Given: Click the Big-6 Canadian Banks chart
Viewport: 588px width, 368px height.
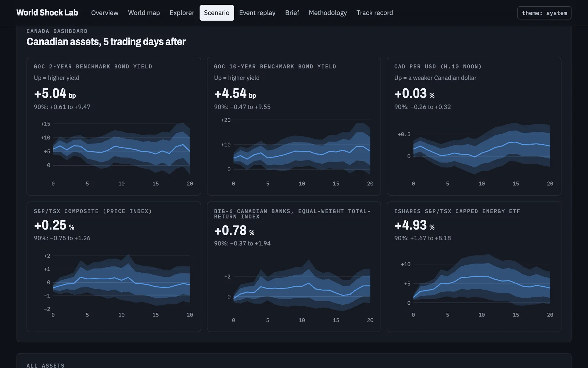Looking at the screenshot, I should (294, 290).
